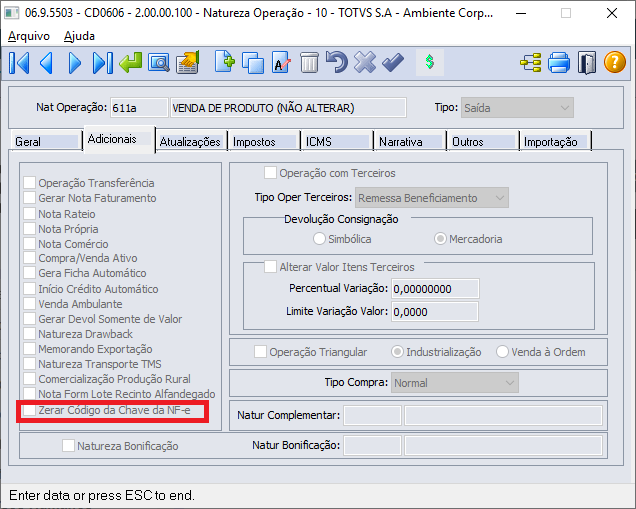Screen dimensions: 636x509
Task: Enable Gera Ficha Automático
Action: pos(29,273)
